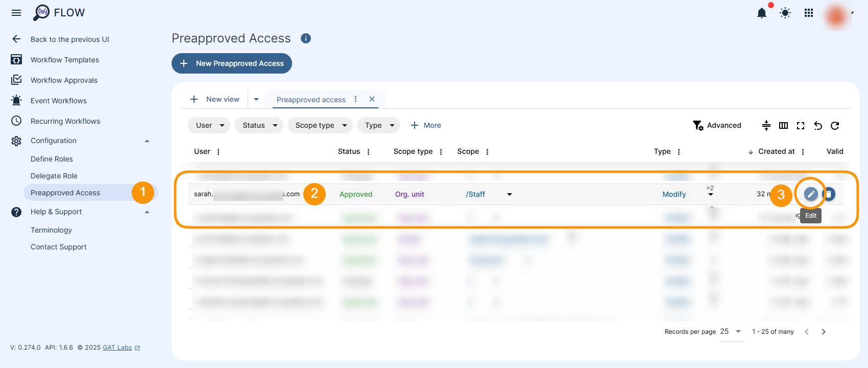
Task: Click the hamburger menu icon
Action: [x=16, y=13]
